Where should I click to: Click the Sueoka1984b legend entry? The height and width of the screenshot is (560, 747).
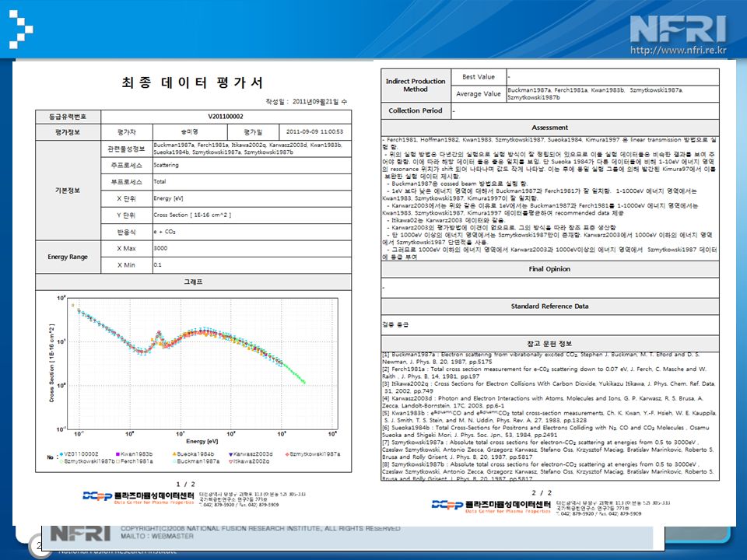[x=193, y=454]
